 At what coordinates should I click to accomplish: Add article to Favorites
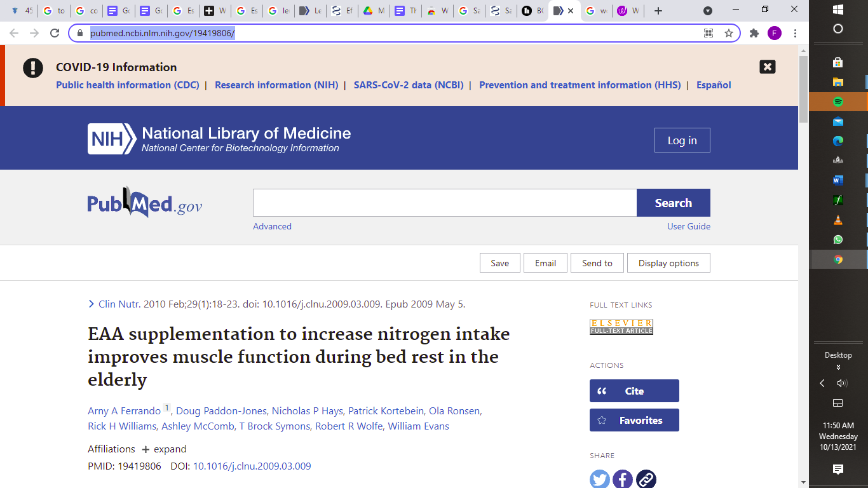634,420
